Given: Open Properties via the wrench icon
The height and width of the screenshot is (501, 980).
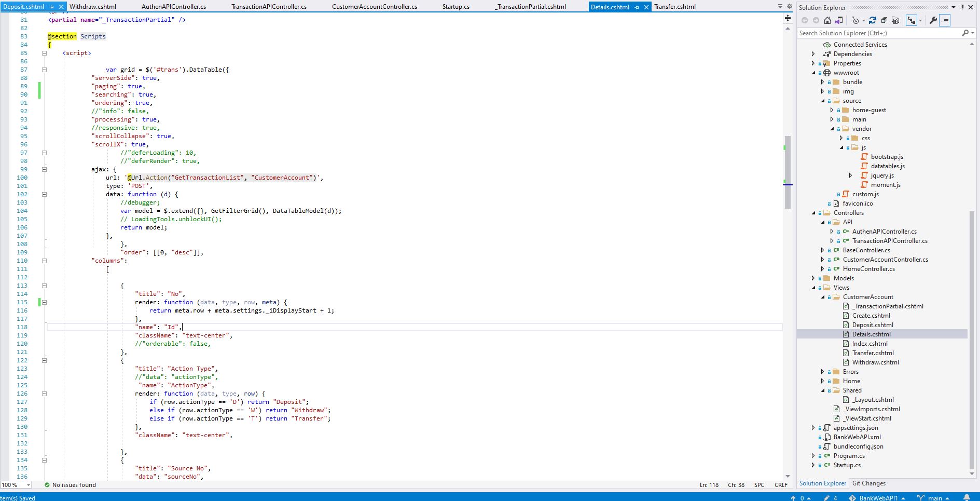Looking at the screenshot, I should point(934,21).
